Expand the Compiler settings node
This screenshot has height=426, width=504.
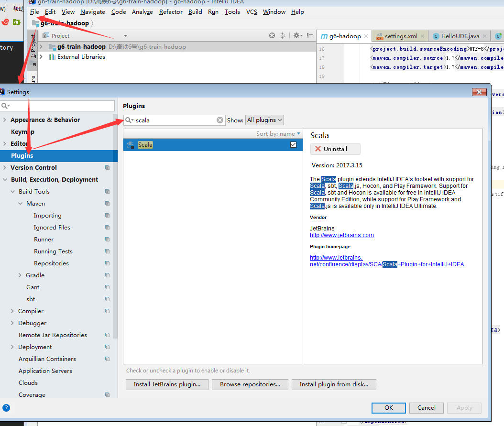point(12,311)
